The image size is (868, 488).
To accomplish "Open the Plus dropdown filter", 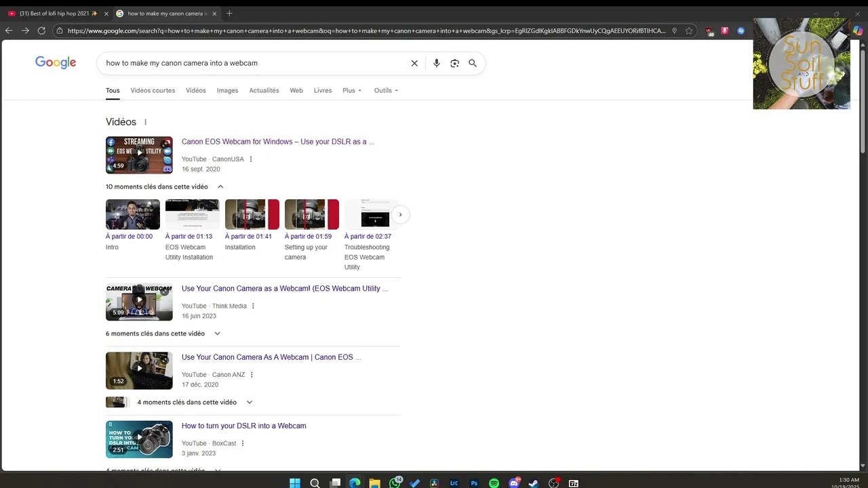I will [x=352, y=90].
